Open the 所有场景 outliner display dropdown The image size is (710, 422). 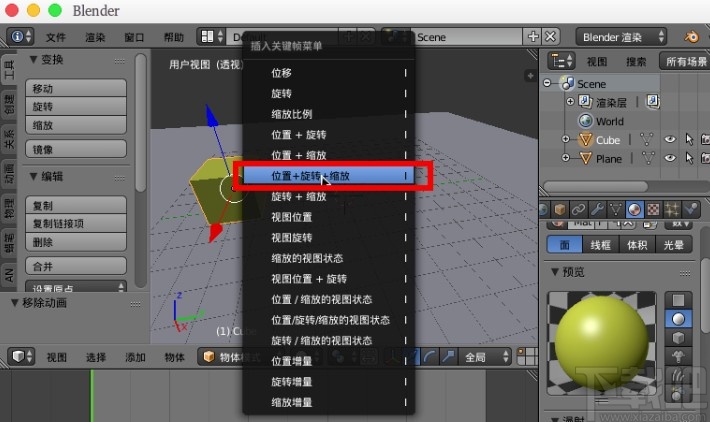point(685,61)
